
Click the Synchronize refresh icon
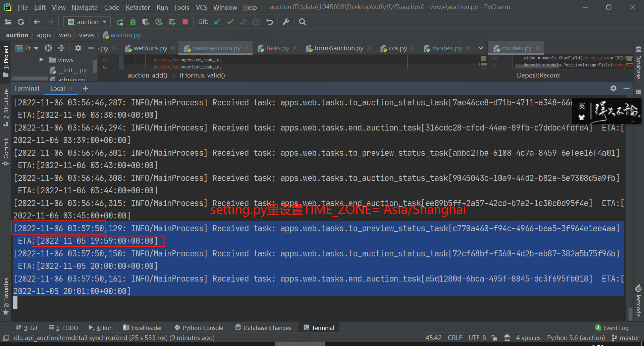click(21, 22)
